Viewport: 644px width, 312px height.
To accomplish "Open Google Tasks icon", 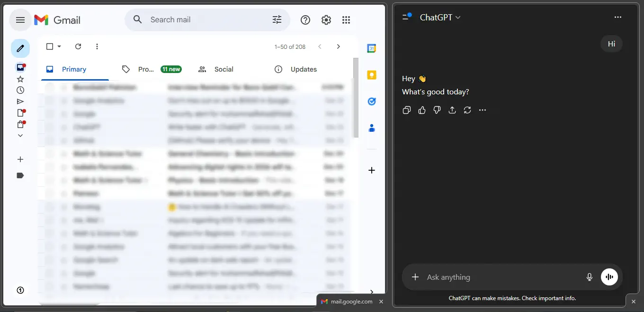I will coord(372,101).
